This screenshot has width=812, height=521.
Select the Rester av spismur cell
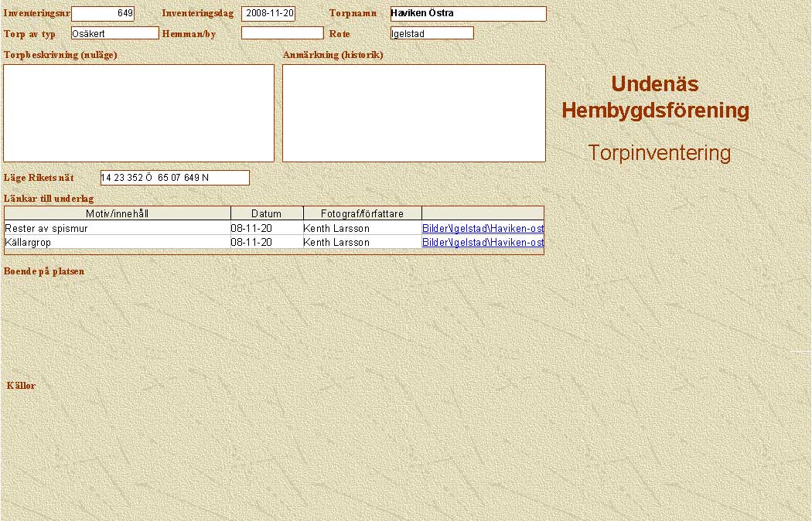(x=118, y=228)
